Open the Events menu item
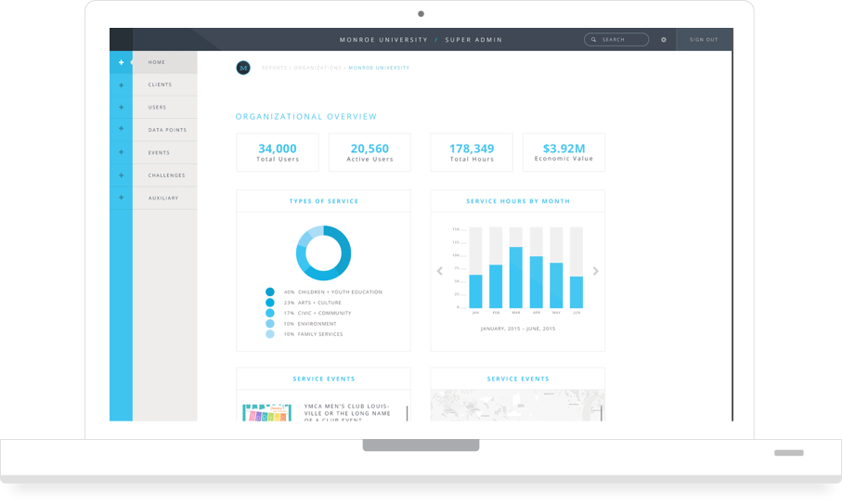The height and width of the screenshot is (504, 843). (159, 153)
